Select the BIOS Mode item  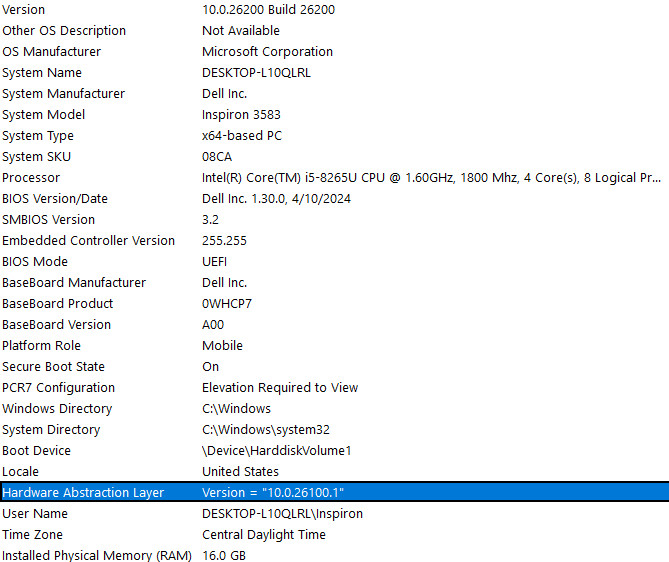click(x=35, y=261)
